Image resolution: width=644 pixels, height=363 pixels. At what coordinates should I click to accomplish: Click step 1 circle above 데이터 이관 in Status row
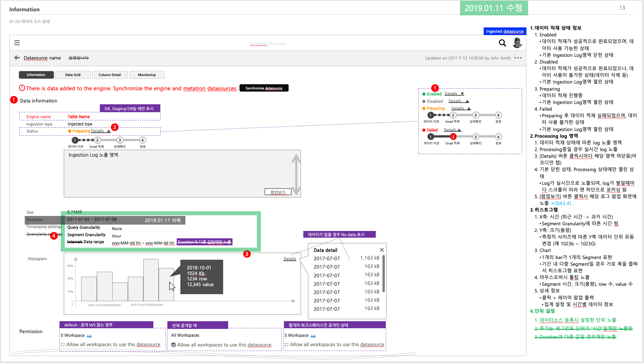tap(75, 140)
